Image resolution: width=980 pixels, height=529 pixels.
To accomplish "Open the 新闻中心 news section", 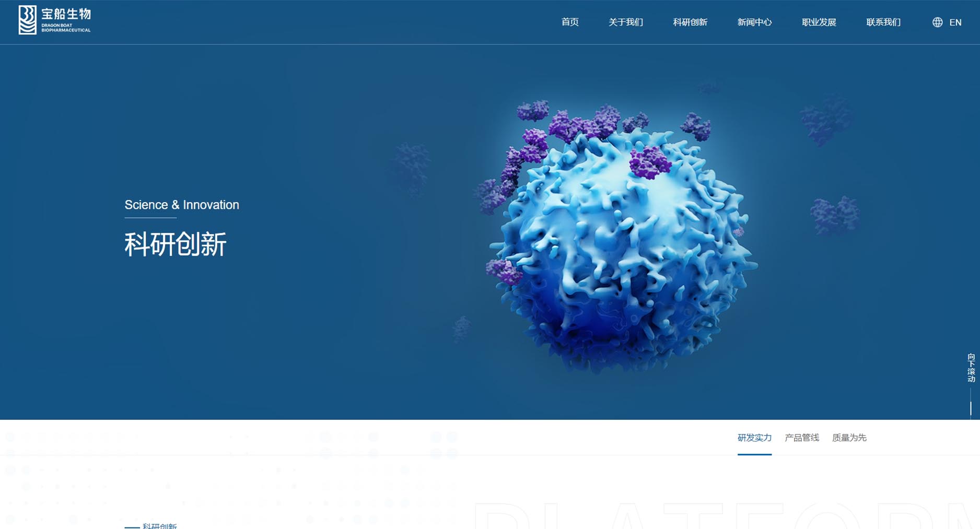I will click(754, 22).
